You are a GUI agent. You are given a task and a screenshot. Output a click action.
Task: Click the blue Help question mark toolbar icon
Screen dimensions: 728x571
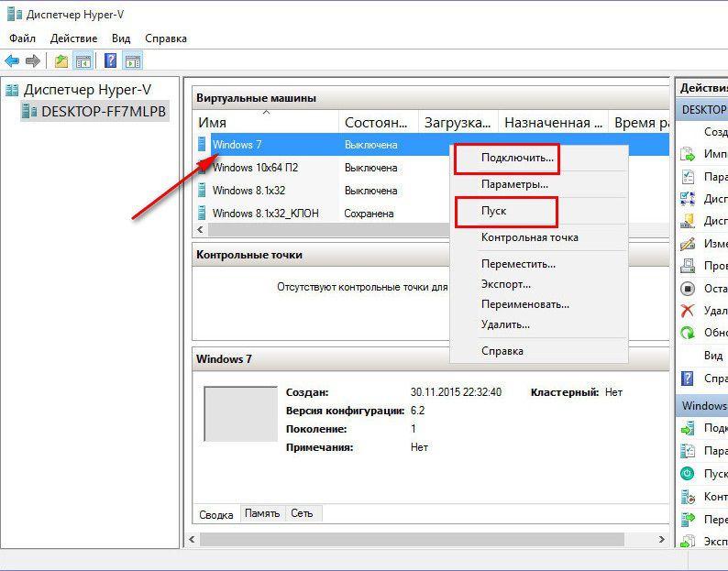click(x=110, y=61)
